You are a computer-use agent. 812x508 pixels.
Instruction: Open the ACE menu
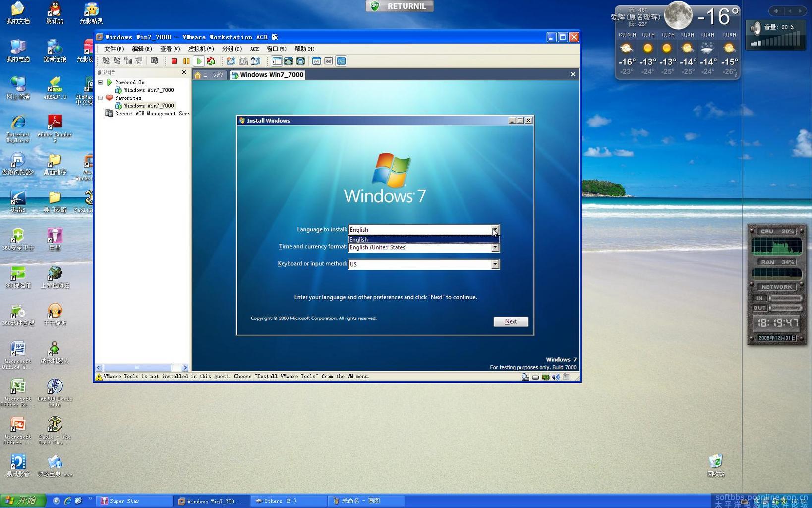254,49
